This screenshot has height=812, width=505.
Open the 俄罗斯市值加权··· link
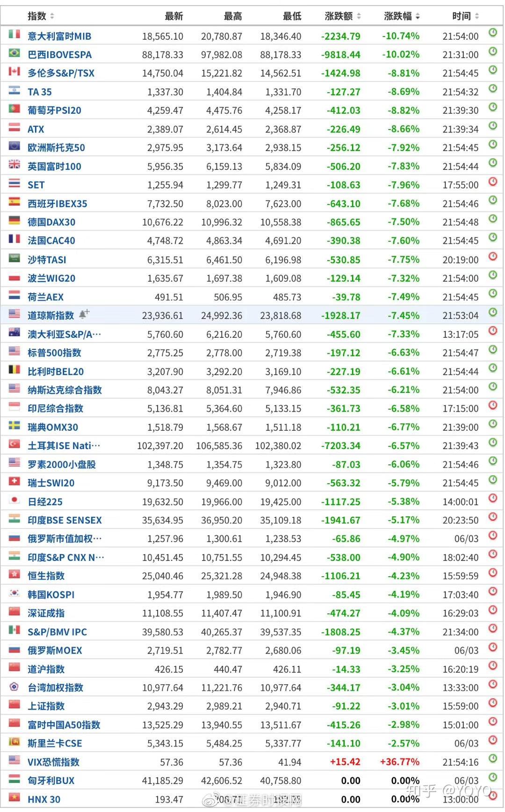(65, 539)
